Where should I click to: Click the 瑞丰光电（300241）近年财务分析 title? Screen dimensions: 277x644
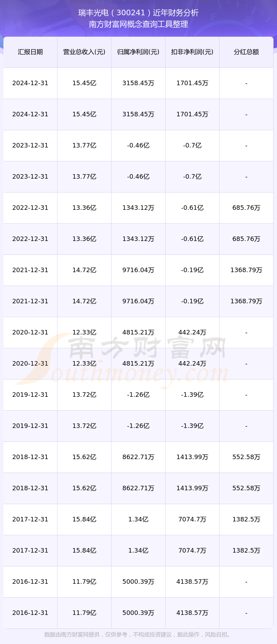click(x=138, y=13)
